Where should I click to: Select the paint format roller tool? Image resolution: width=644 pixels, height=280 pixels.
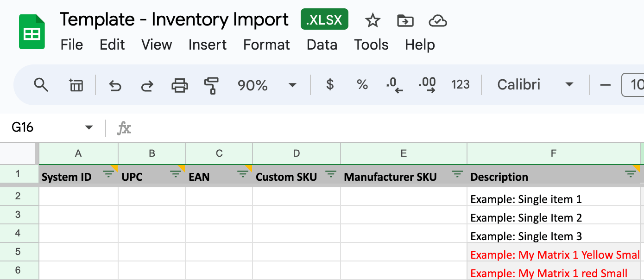pyautogui.click(x=211, y=85)
